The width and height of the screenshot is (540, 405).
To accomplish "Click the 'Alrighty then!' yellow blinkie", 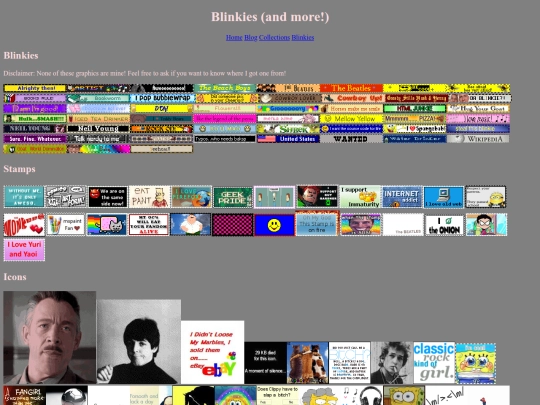I will point(35,88).
